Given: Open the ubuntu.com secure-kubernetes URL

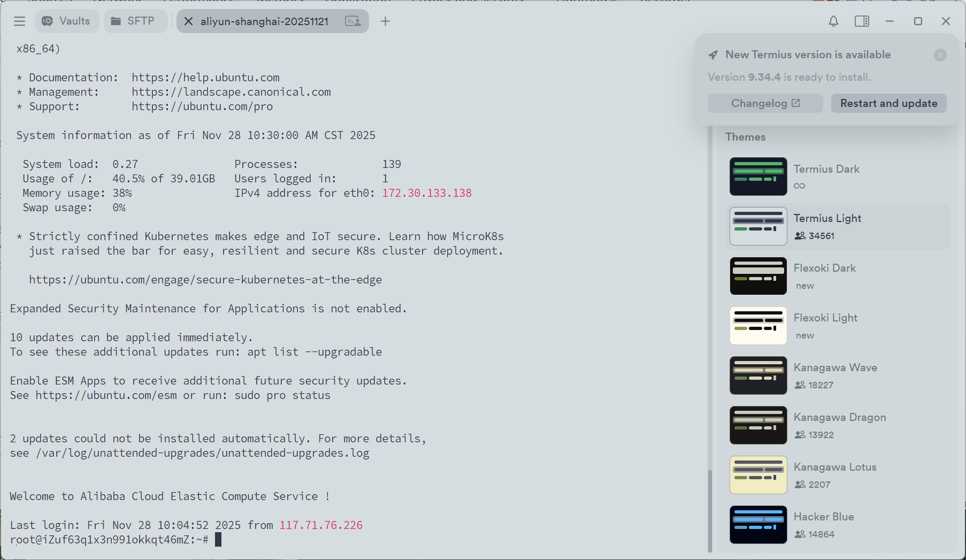Looking at the screenshot, I should point(205,280).
